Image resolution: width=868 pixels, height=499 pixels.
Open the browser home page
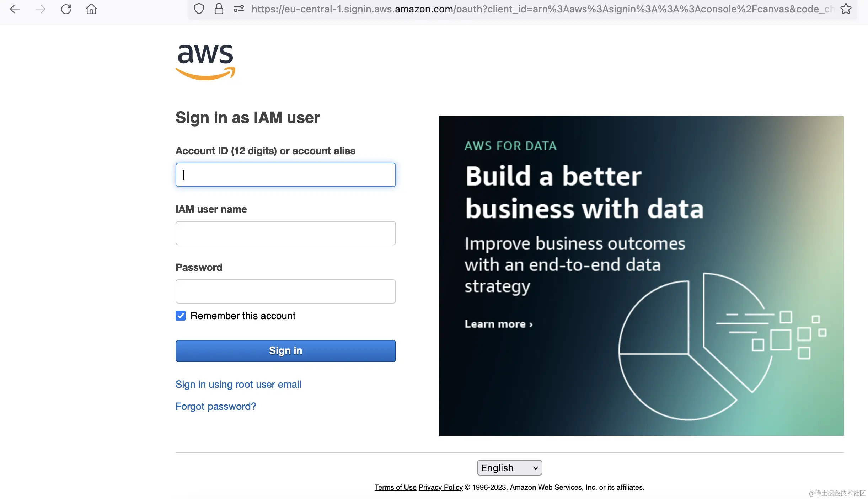point(91,9)
